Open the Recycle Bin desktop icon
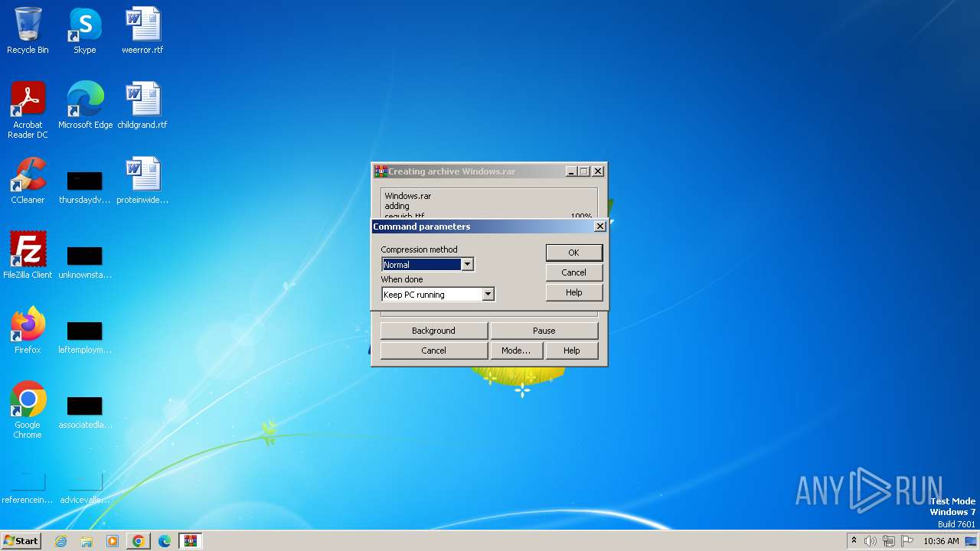 click(28, 31)
